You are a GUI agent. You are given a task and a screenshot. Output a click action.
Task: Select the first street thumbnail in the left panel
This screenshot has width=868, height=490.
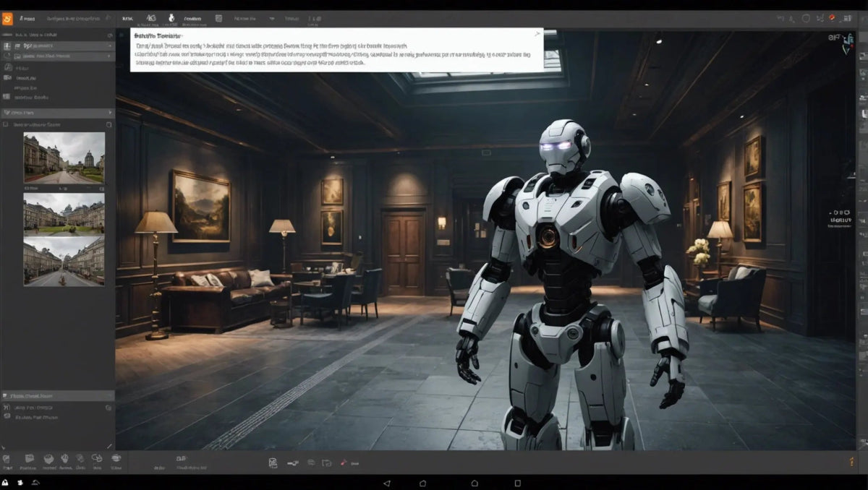click(x=64, y=158)
